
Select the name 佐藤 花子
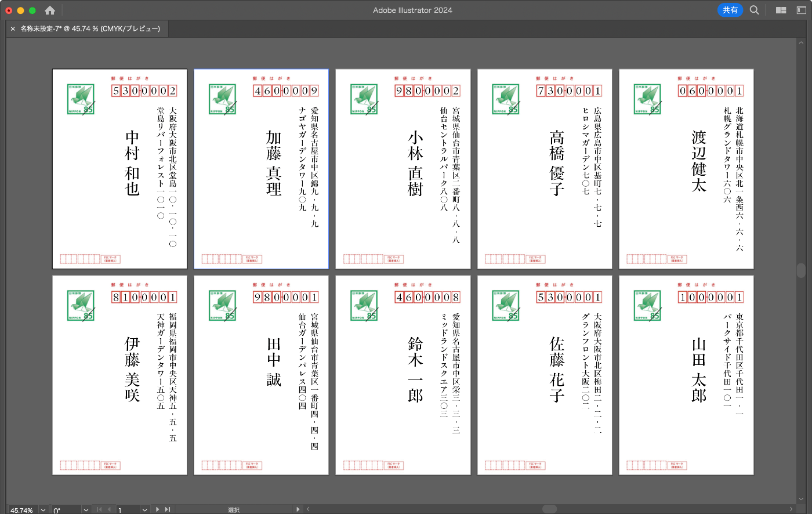pos(557,368)
